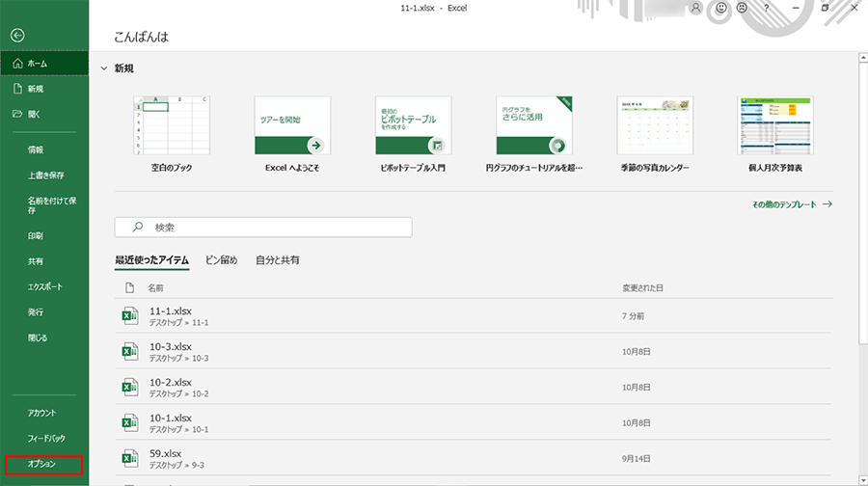Image resolution: width=868 pixels, height=486 pixels.
Task: Click the Excel file icon for 10-1.xlsx
Action: [130, 423]
